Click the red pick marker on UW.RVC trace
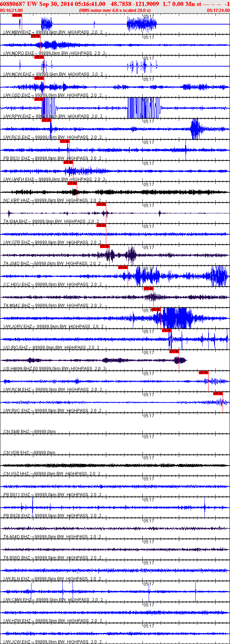This screenshot has width=230, height=644. point(218,394)
